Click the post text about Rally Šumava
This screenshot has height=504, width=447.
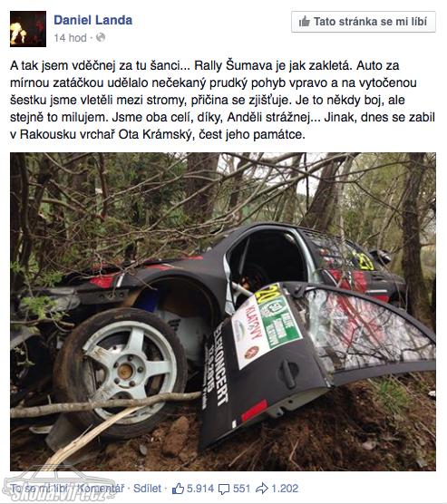click(222, 100)
